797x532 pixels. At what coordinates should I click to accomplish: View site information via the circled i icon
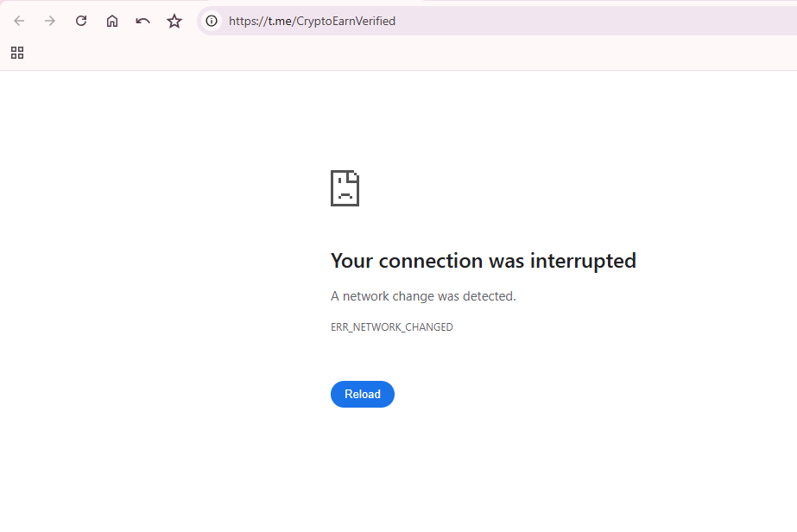(212, 21)
